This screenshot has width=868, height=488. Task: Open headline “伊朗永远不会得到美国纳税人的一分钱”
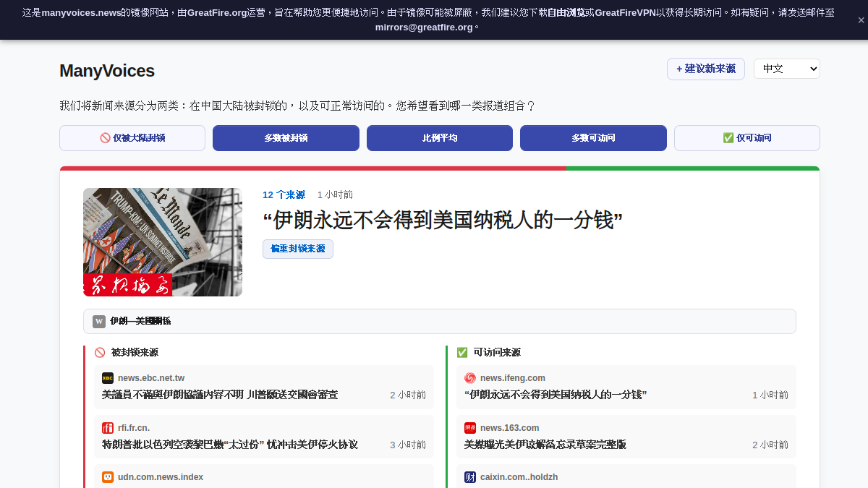coord(443,221)
